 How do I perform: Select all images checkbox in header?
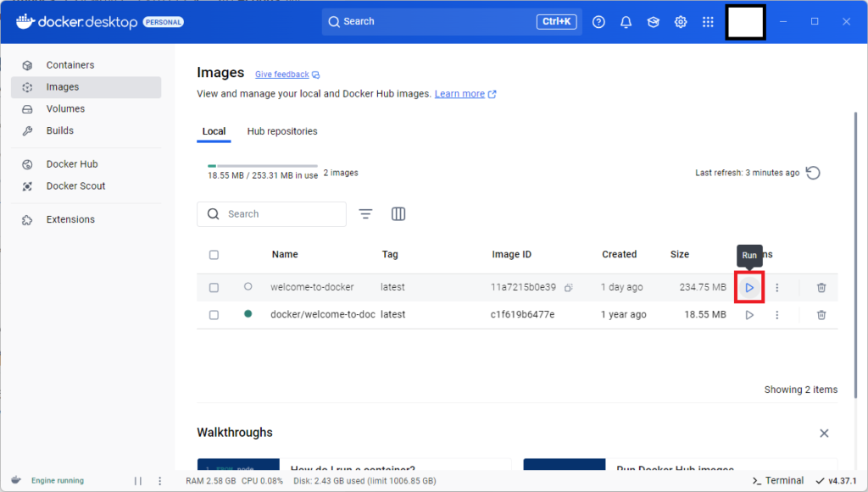tap(214, 255)
